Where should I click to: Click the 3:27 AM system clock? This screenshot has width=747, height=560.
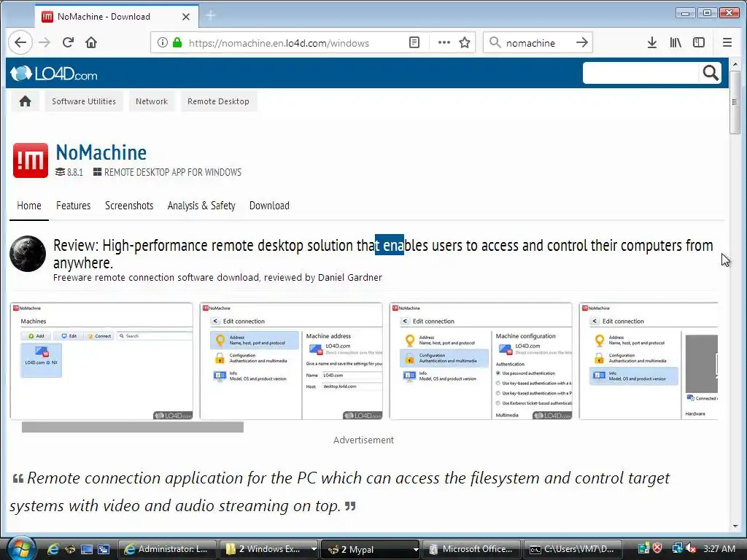(719, 548)
